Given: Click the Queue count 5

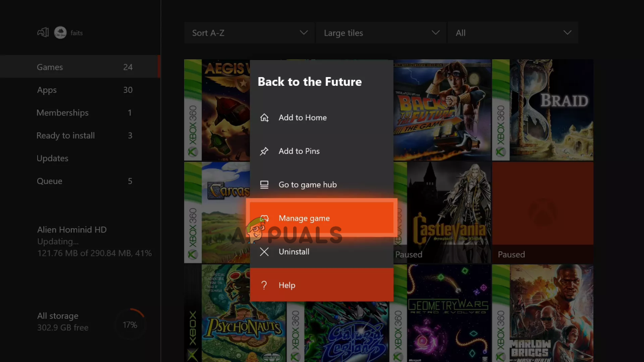Looking at the screenshot, I should (x=130, y=181).
